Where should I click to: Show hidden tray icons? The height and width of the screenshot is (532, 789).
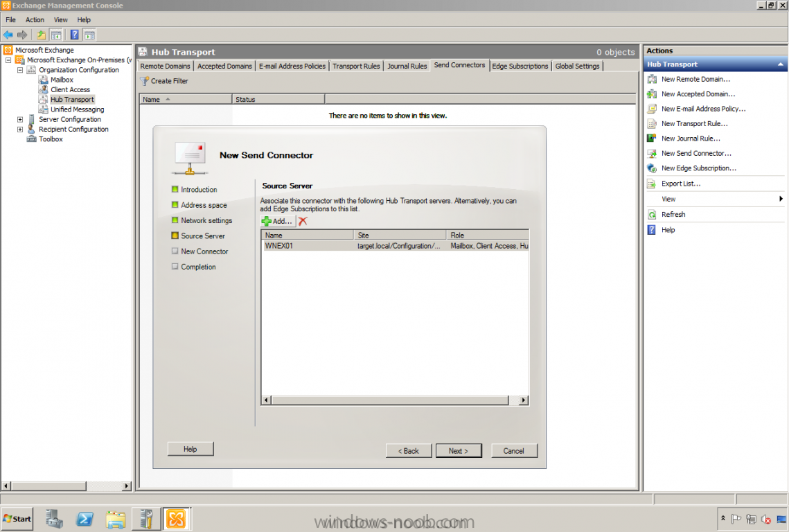(x=723, y=518)
